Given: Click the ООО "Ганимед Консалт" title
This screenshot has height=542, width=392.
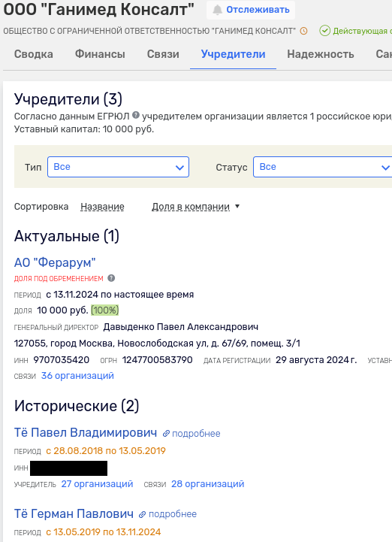Looking at the screenshot, I should click(x=99, y=10).
